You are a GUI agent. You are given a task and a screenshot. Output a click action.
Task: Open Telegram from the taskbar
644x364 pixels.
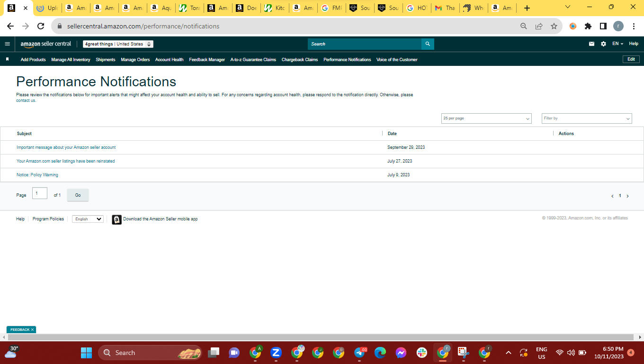(359, 353)
